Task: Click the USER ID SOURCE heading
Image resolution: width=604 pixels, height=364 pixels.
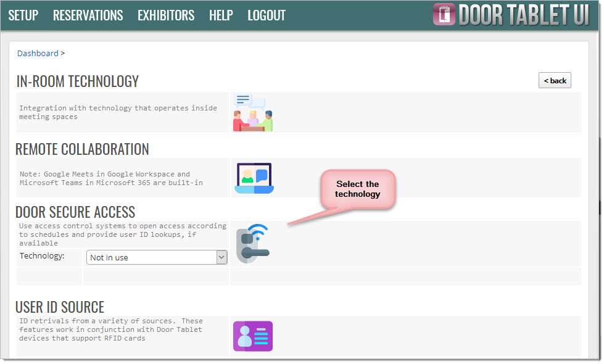Action: pos(60,307)
